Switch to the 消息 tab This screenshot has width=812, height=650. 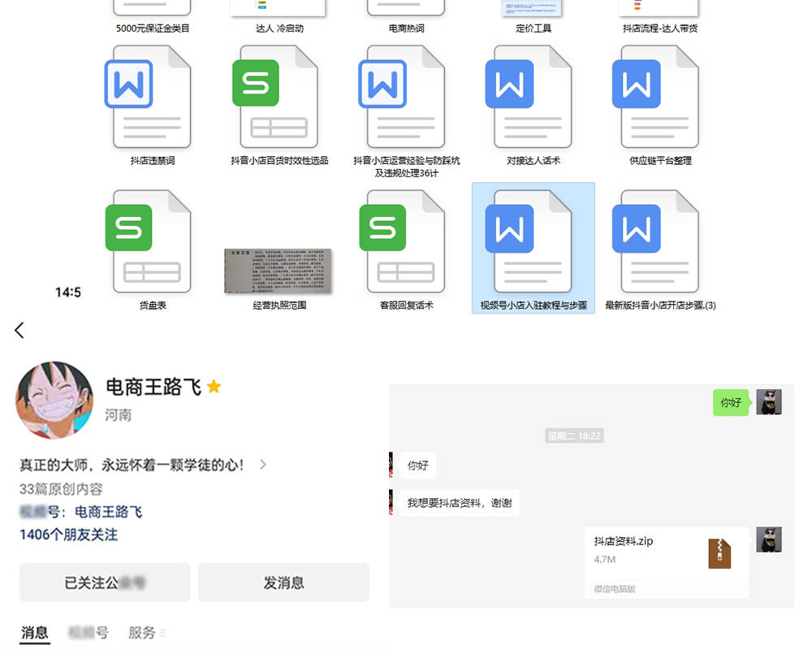tap(34, 632)
